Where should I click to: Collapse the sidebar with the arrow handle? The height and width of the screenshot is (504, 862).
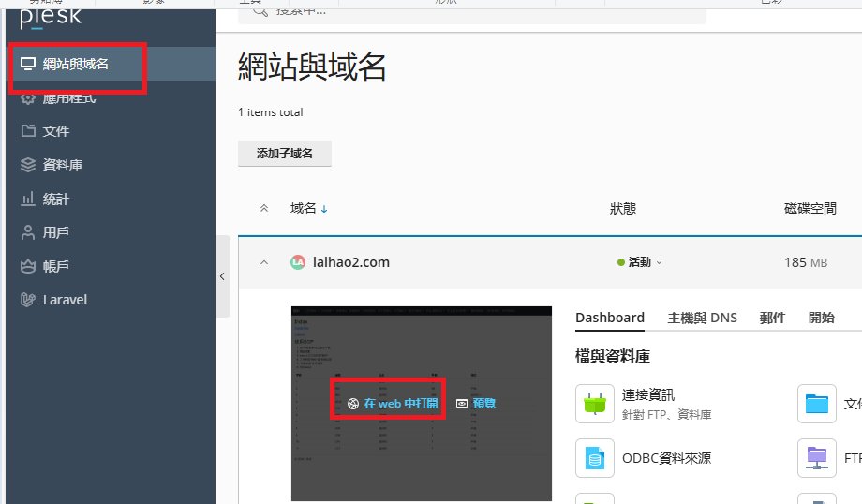(223, 276)
